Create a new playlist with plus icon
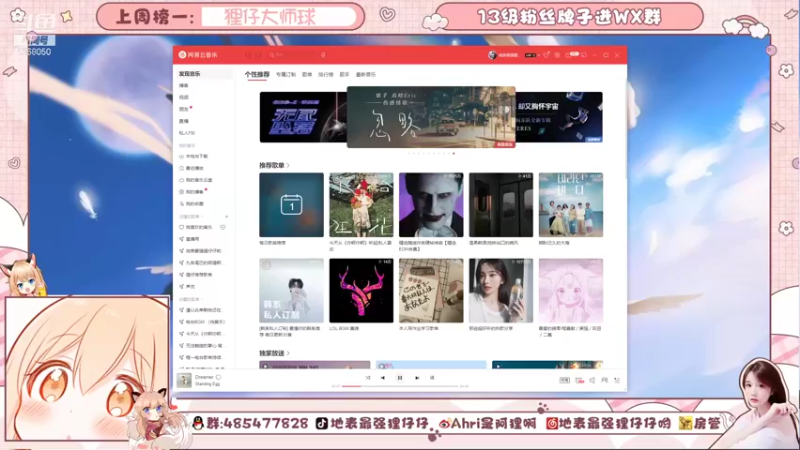Screen dimensions: 800x450 227,217
